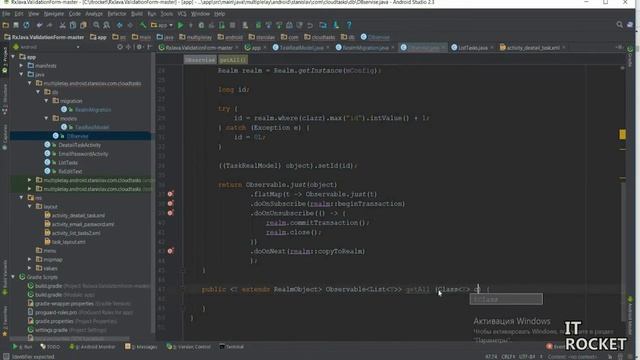Collapse the migration package

pos(47,100)
